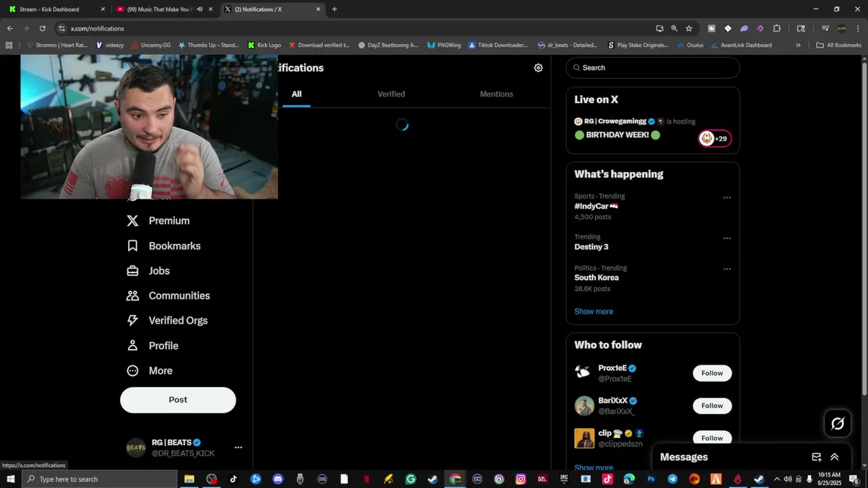Switch to the All notifications tab
Image resolution: width=868 pixels, height=488 pixels.
[296, 94]
